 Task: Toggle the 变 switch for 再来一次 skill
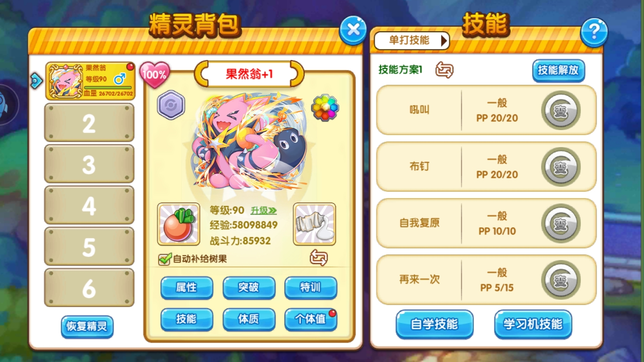click(560, 280)
